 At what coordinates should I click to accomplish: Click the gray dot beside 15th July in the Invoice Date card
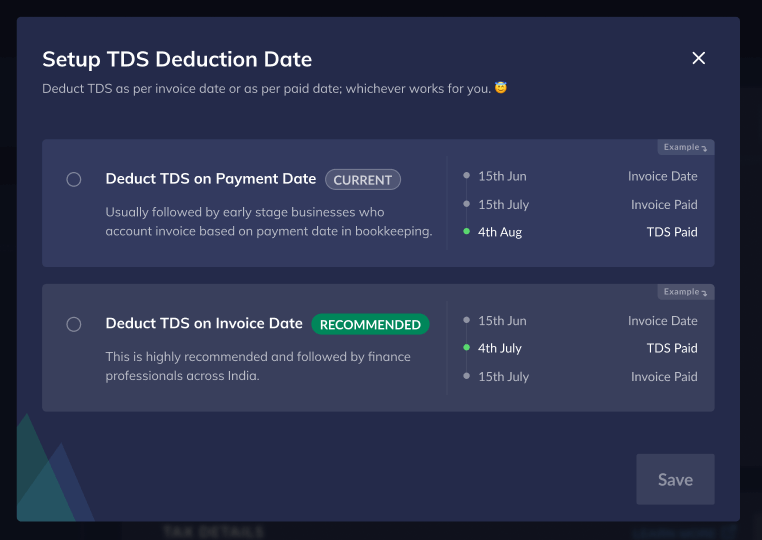click(x=466, y=377)
